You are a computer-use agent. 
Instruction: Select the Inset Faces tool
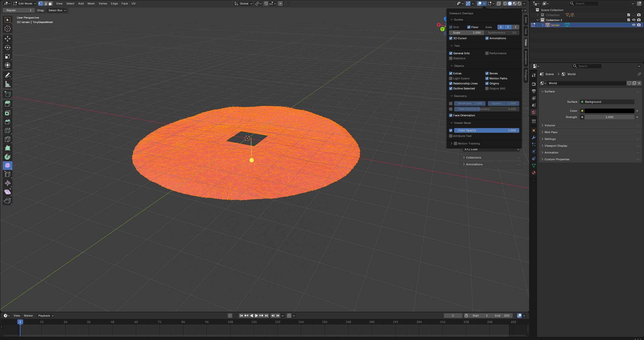click(x=8, y=113)
